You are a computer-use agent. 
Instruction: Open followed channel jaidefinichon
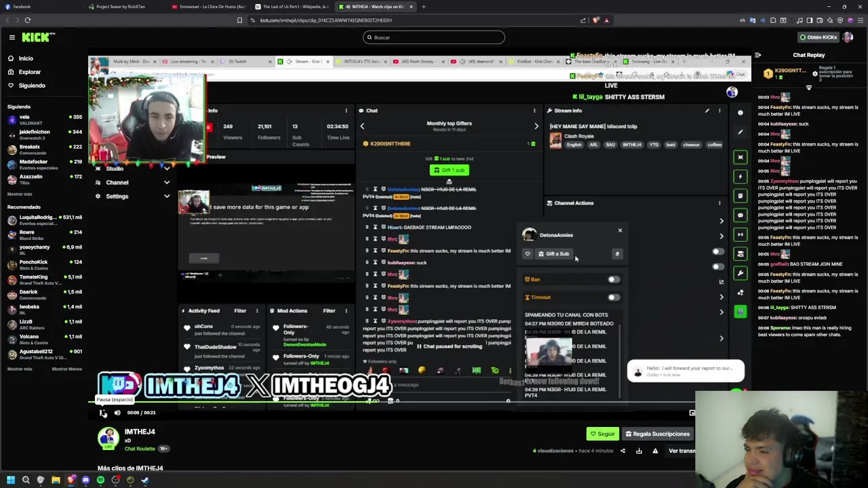coord(44,134)
